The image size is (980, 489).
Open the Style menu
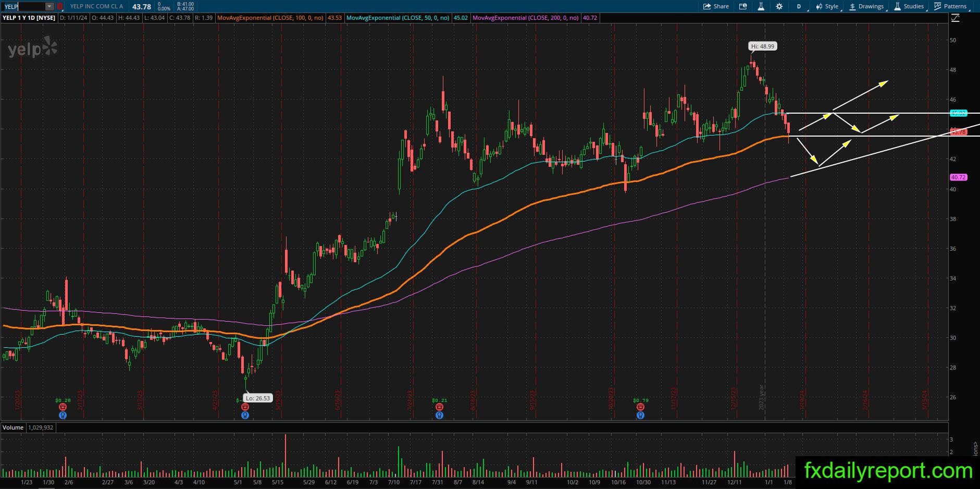(827, 6)
